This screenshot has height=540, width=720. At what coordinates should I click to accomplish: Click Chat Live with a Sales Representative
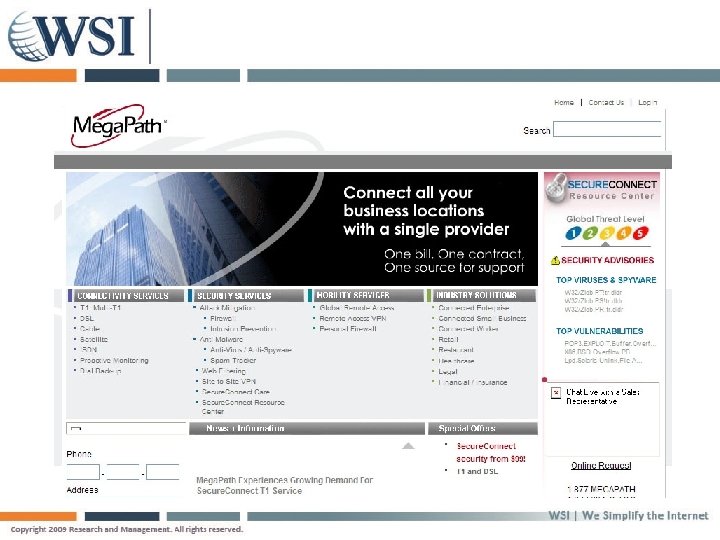(602, 397)
